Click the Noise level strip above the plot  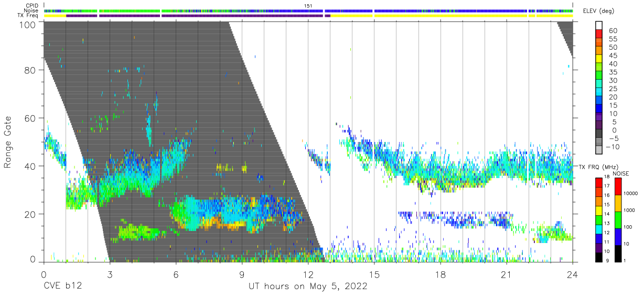tap(308, 10)
